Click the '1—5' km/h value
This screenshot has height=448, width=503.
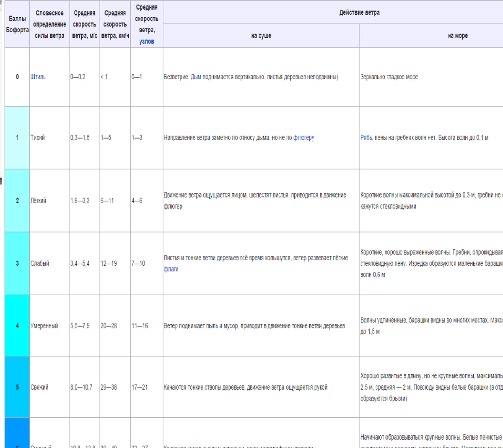pos(106,138)
